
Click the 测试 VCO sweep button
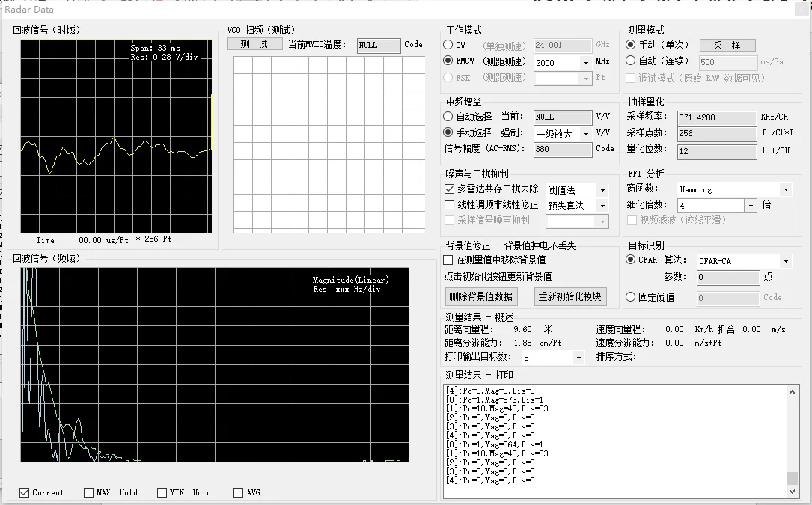pos(254,44)
